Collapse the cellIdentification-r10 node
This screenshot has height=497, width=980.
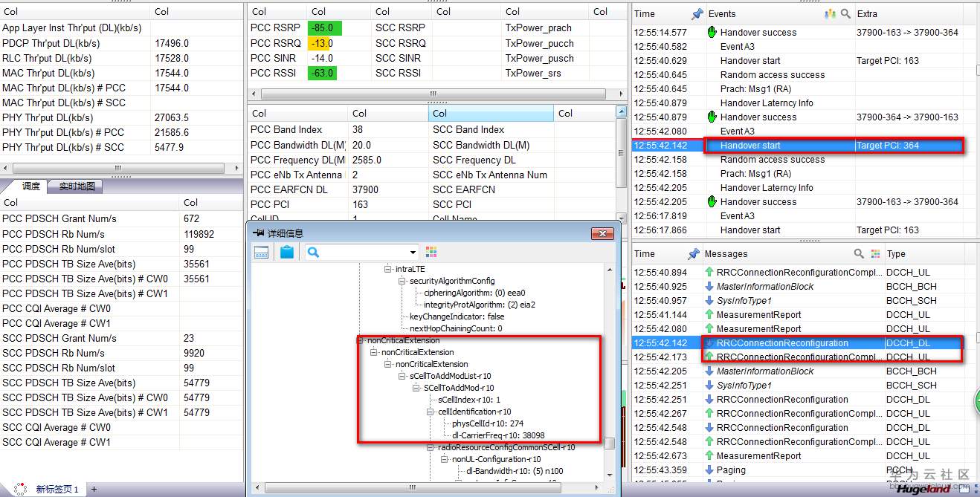(x=430, y=412)
